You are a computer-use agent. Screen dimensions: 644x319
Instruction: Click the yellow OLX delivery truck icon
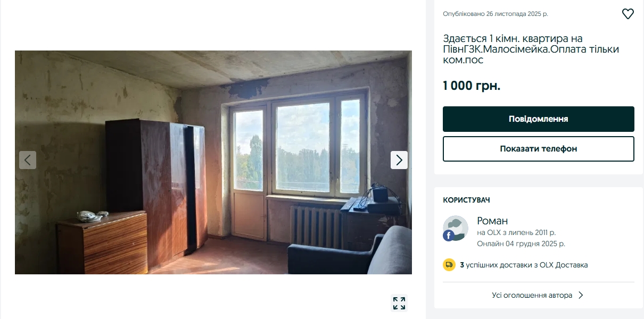(x=449, y=265)
